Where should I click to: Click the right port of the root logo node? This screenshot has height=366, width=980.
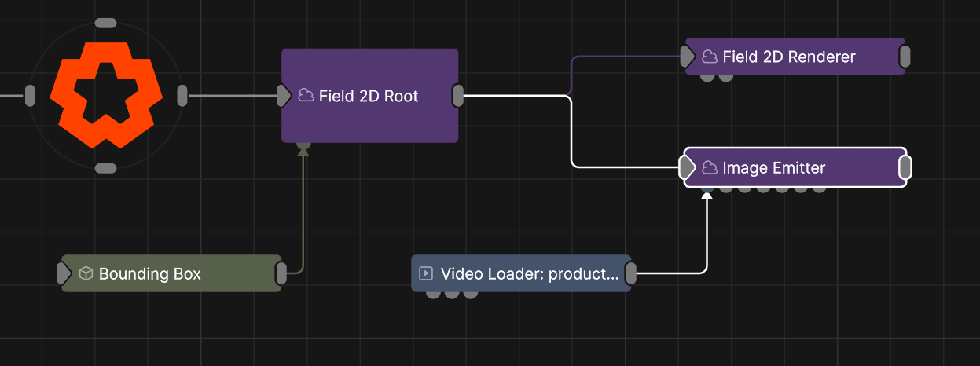pos(182,96)
